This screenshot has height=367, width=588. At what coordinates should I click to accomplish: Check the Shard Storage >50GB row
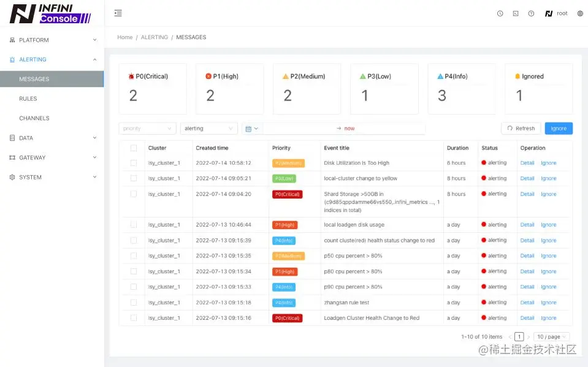(x=134, y=194)
